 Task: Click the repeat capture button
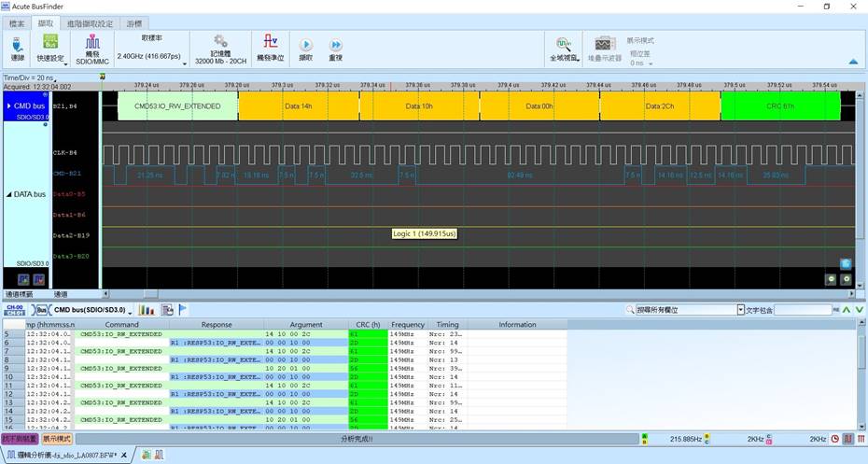pyautogui.click(x=335, y=44)
